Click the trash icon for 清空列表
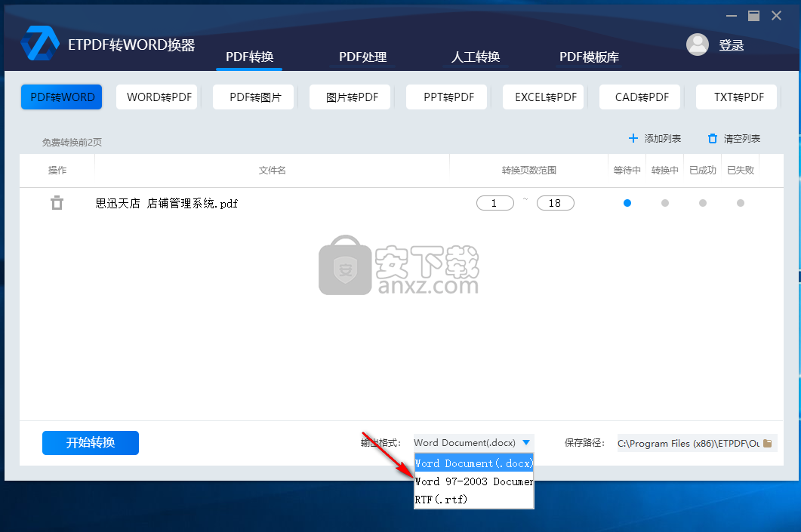The height and width of the screenshot is (532, 801). pos(712,138)
